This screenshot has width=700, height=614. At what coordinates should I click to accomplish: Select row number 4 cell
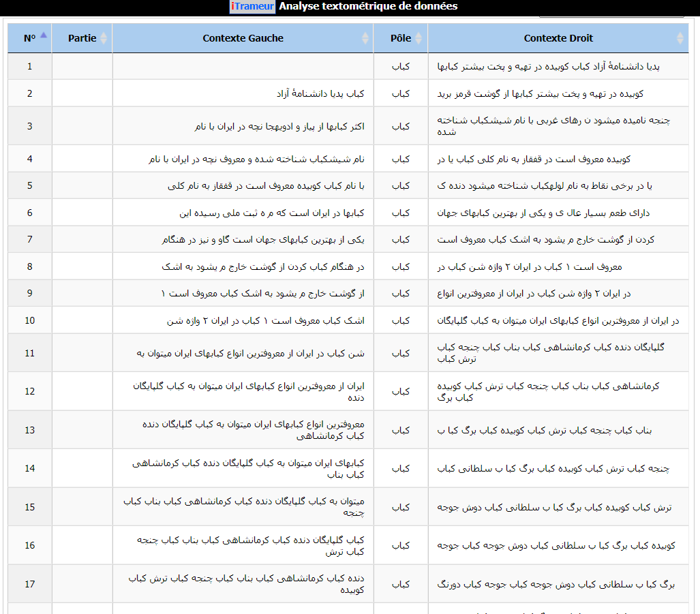pos(29,159)
